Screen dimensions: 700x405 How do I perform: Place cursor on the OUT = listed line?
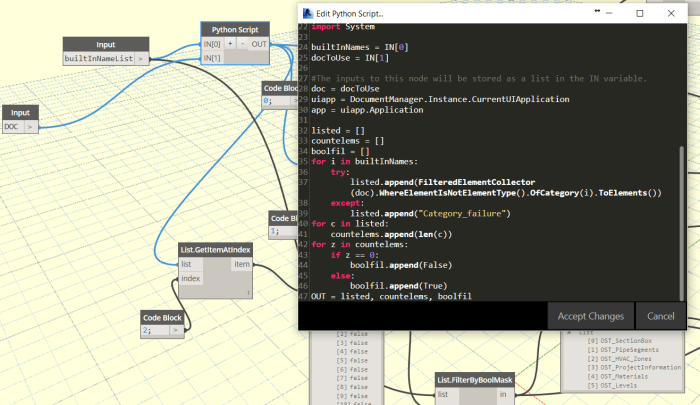click(x=390, y=296)
